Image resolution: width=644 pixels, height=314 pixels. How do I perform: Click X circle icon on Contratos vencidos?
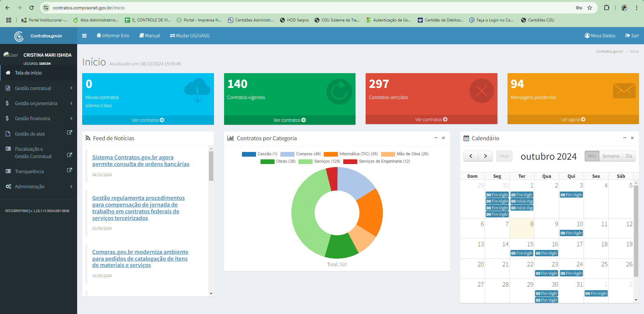point(481,91)
